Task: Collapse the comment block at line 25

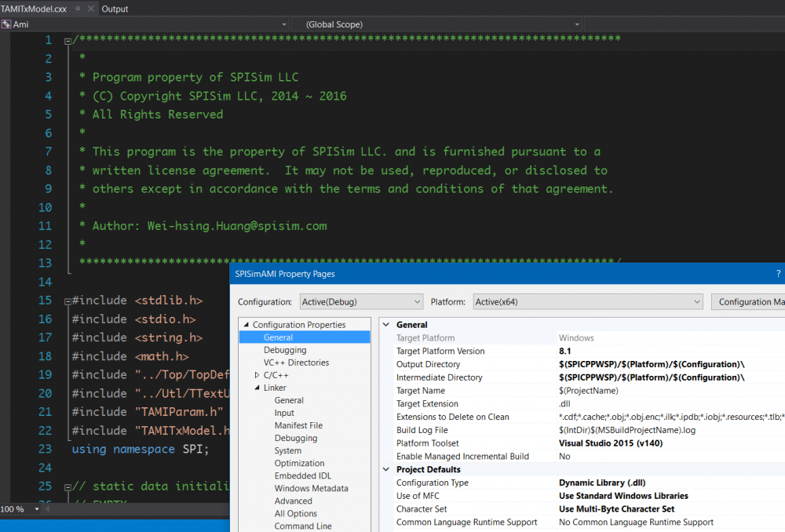Action: coord(68,486)
